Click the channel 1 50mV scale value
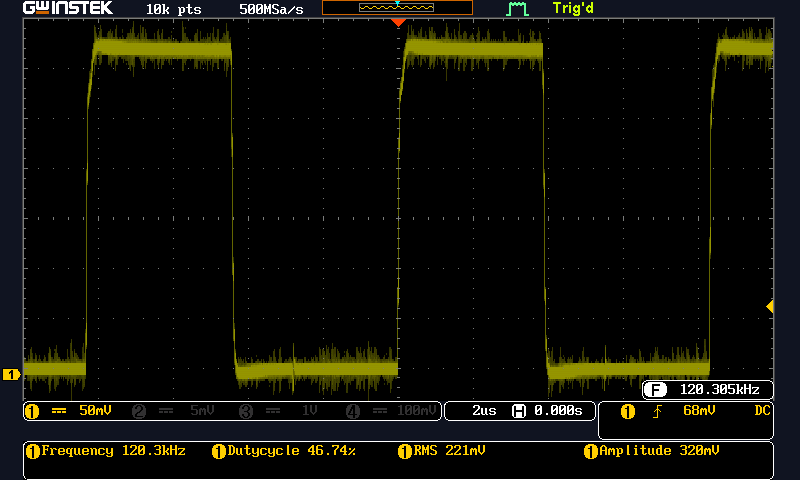The image size is (800, 480). click(x=95, y=411)
